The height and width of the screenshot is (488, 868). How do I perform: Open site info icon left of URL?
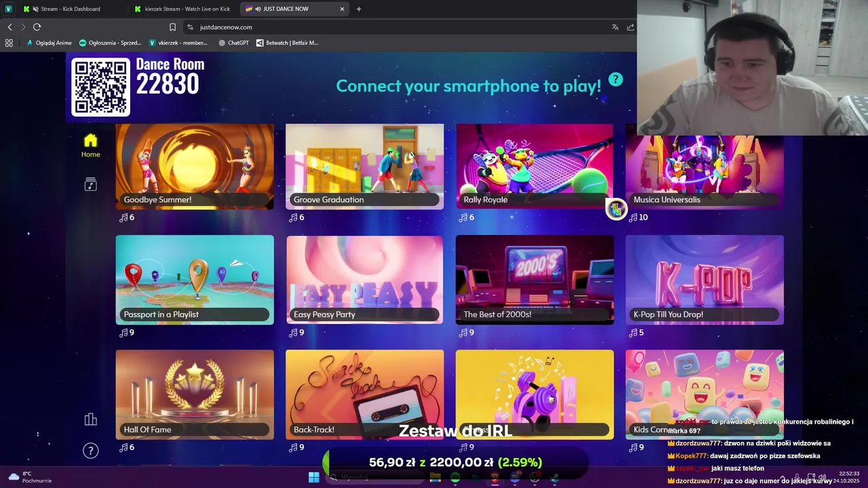click(190, 27)
